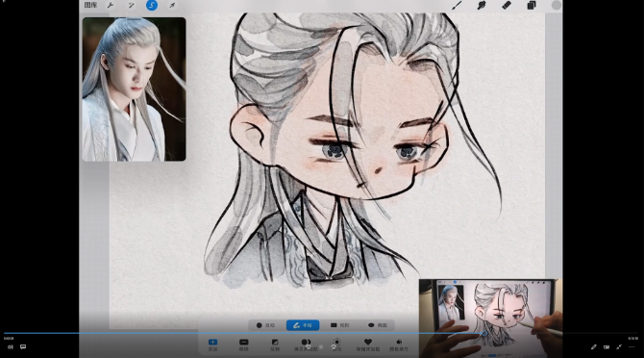Click the Save & Load heart button
Image resolution: width=644 pixels, height=358 pixels.
(368, 345)
